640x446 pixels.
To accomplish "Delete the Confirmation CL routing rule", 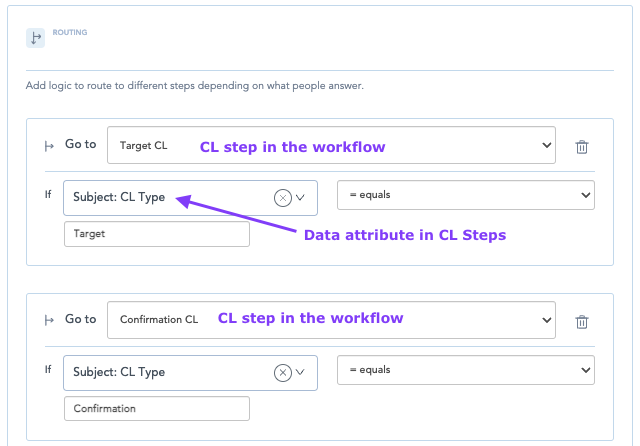I will (581, 321).
